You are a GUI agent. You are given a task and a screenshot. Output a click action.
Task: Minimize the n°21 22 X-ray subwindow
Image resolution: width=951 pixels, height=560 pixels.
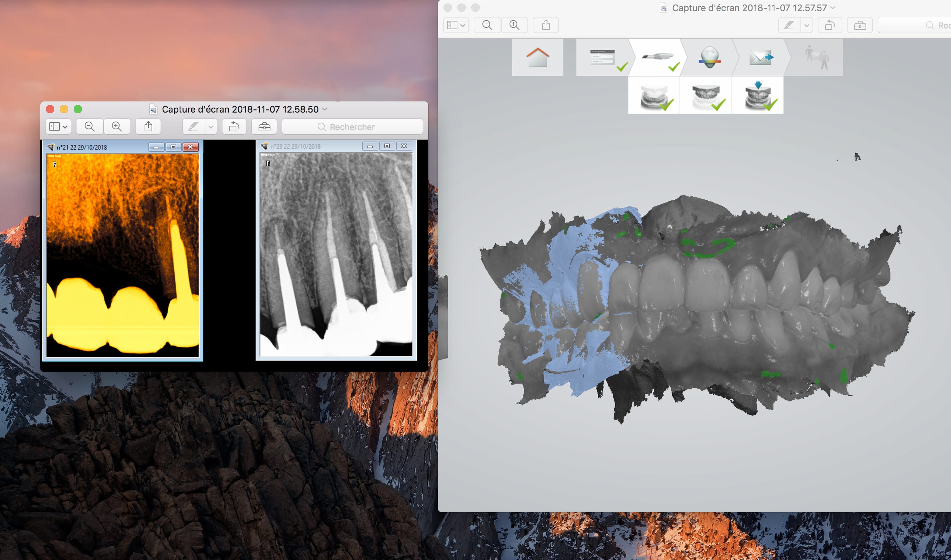tap(156, 147)
